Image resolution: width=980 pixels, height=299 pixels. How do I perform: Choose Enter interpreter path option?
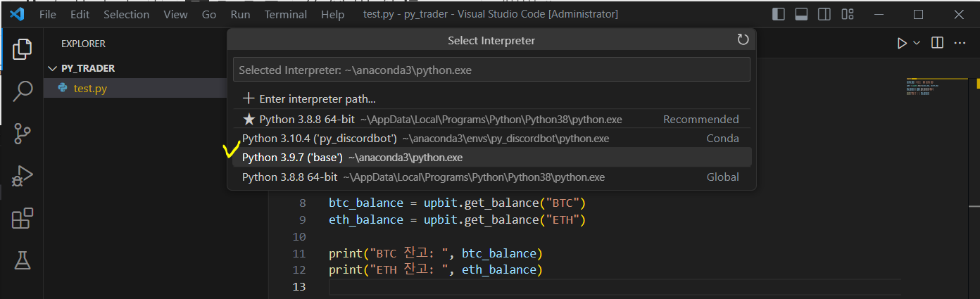coord(491,99)
